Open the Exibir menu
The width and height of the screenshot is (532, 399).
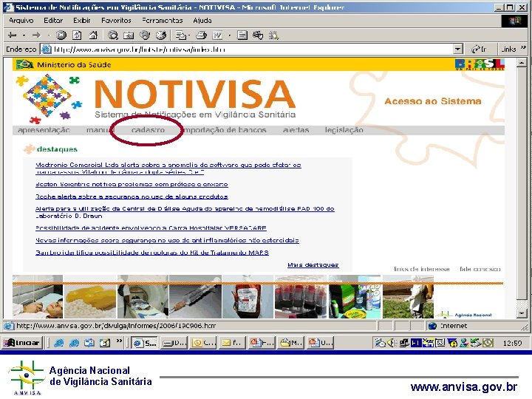point(82,21)
